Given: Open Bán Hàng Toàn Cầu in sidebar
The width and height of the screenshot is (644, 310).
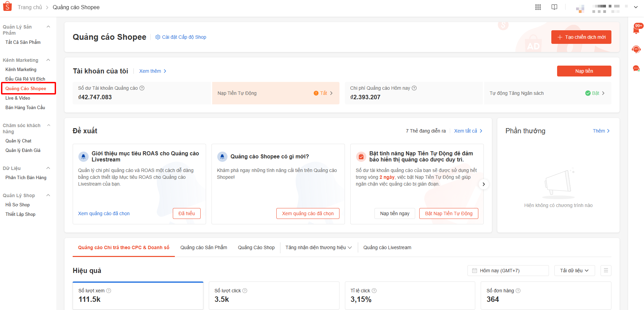Looking at the screenshot, I should tap(25, 107).
